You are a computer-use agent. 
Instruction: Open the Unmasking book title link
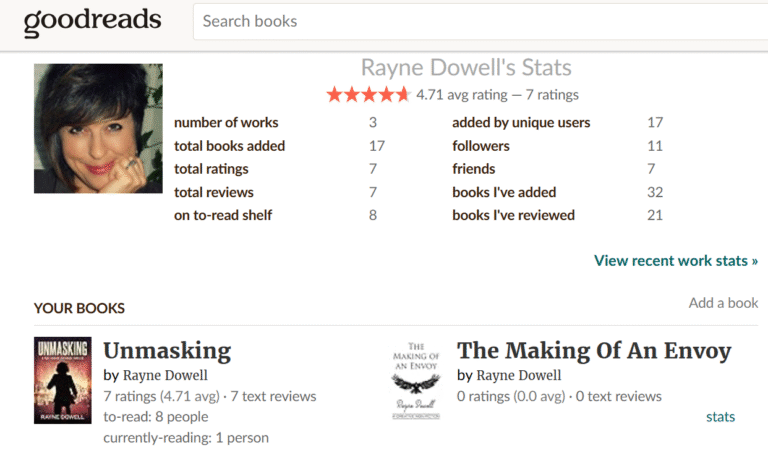click(x=167, y=351)
